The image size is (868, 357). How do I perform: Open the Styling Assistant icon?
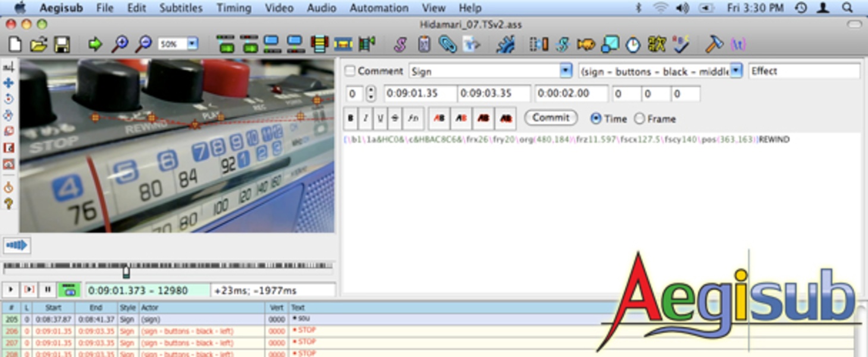point(562,44)
